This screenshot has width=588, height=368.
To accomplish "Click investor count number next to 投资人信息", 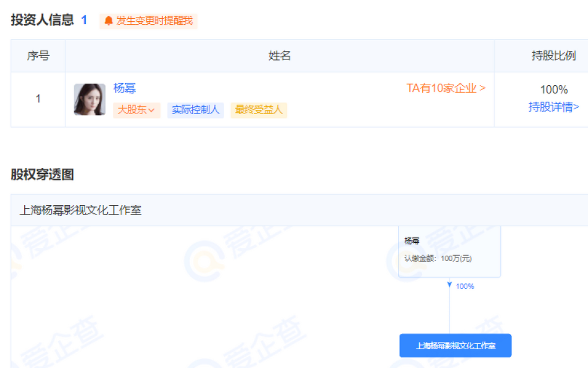I will [x=84, y=20].
